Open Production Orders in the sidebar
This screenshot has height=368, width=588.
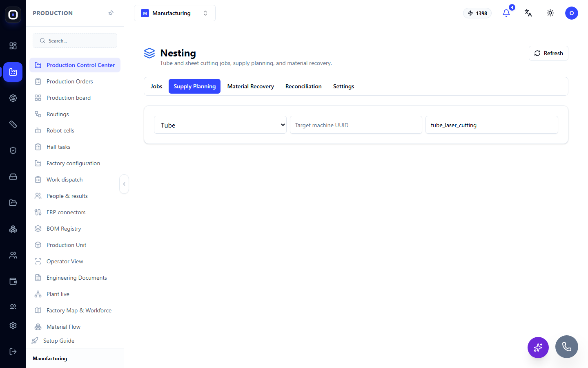75,81
